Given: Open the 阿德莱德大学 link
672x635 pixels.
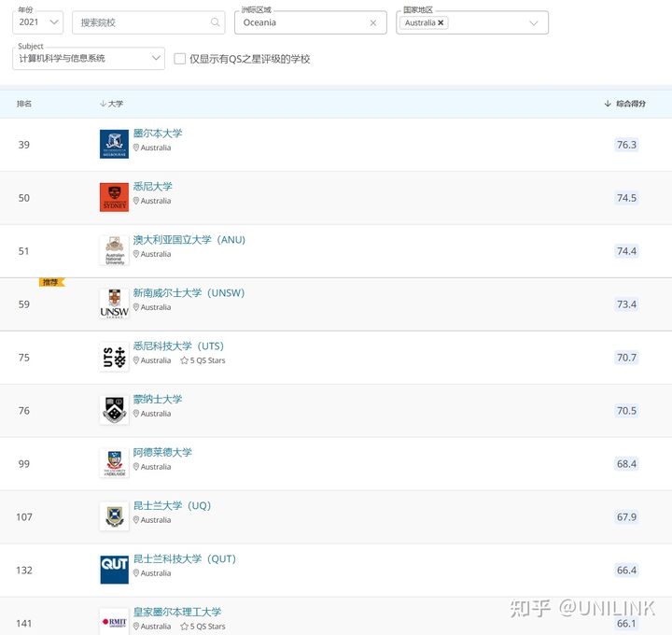Looking at the screenshot, I should (162, 452).
